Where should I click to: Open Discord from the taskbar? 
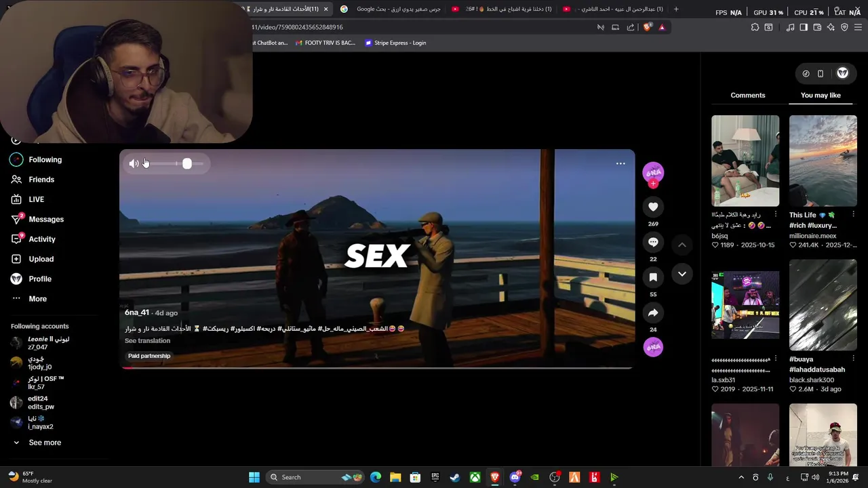click(515, 477)
